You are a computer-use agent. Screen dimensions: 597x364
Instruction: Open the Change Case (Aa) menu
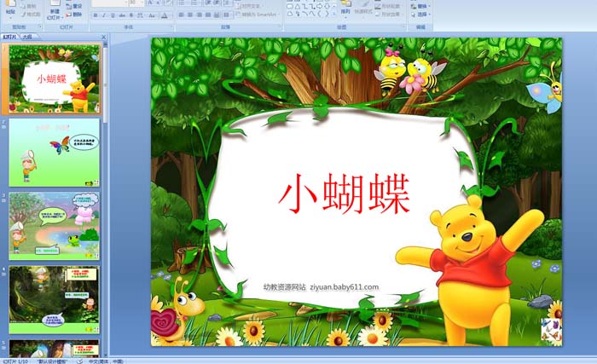coord(152,15)
